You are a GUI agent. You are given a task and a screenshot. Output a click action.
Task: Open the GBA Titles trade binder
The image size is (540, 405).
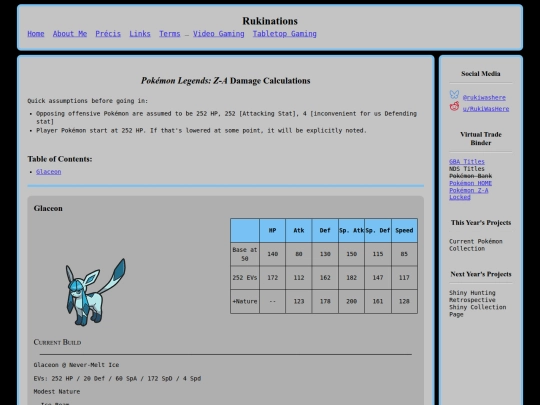click(467, 162)
